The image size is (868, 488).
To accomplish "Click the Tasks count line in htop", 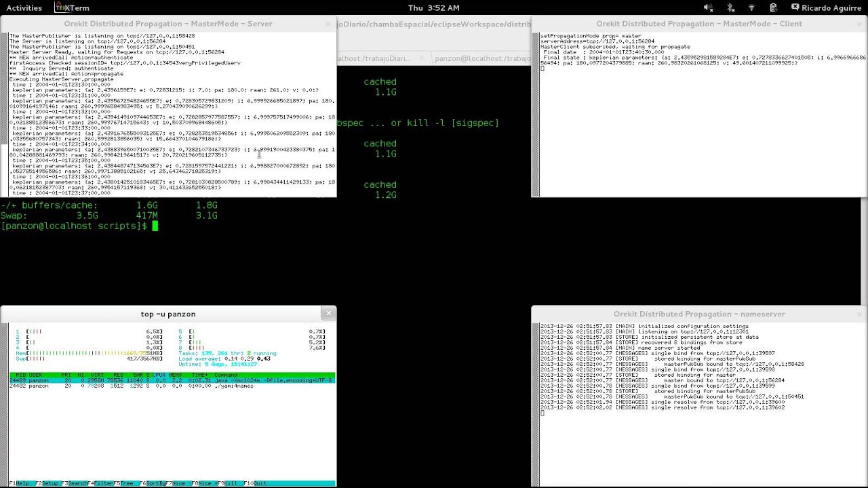I will click(227, 353).
